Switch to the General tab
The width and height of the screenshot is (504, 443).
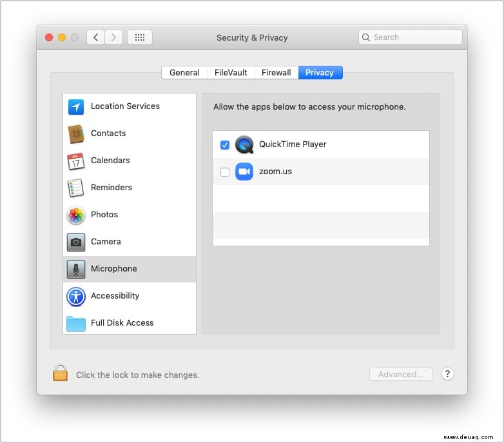point(184,73)
